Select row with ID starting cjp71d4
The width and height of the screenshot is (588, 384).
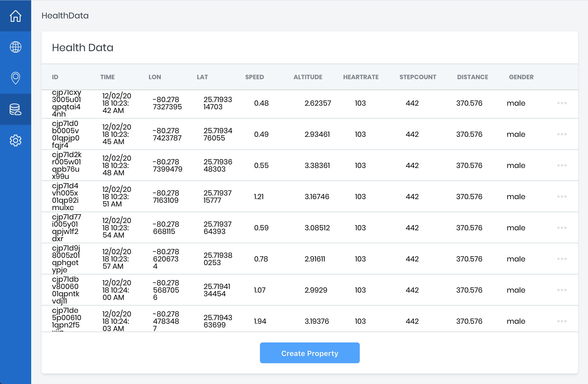pos(65,197)
